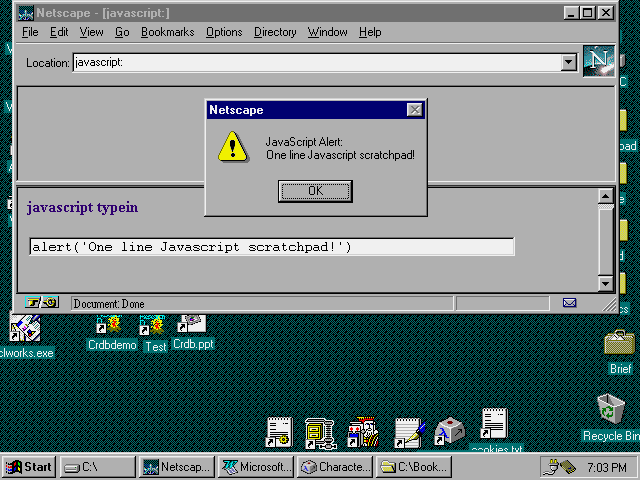The height and width of the screenshot is (480, 640).
Task: Switch to the Microsoft taskbar window
Action: (x=256, y=466)
